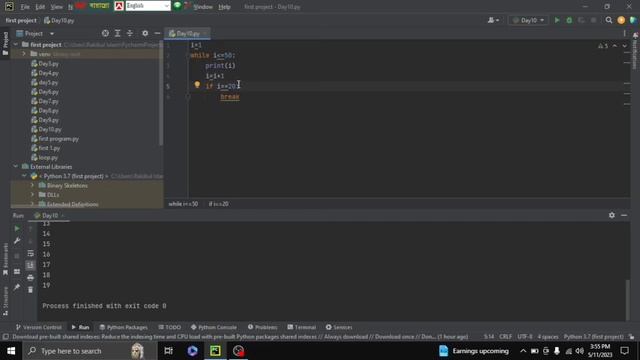Open Task View on the taskbar
This screenshot has width=640, height=360.
168,351
